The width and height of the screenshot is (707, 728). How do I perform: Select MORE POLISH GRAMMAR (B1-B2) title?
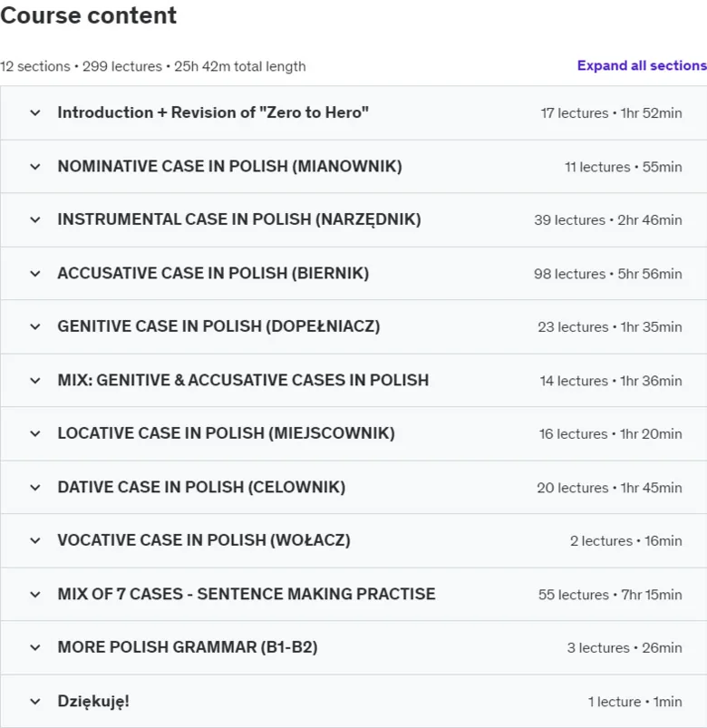coord(188,647)
